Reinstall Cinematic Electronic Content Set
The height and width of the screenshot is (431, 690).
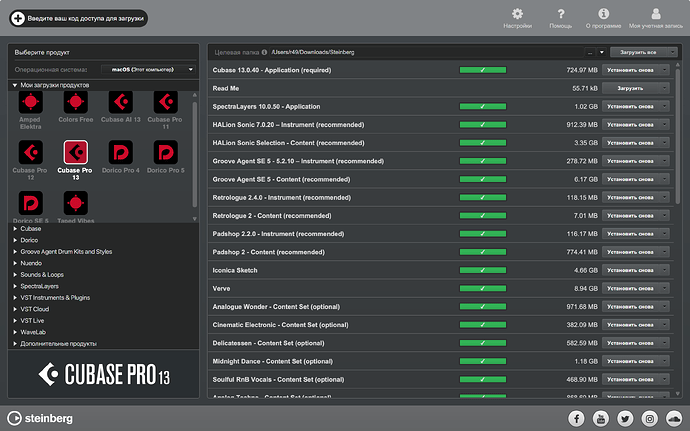pyautogui.click(x=630, y=325)
